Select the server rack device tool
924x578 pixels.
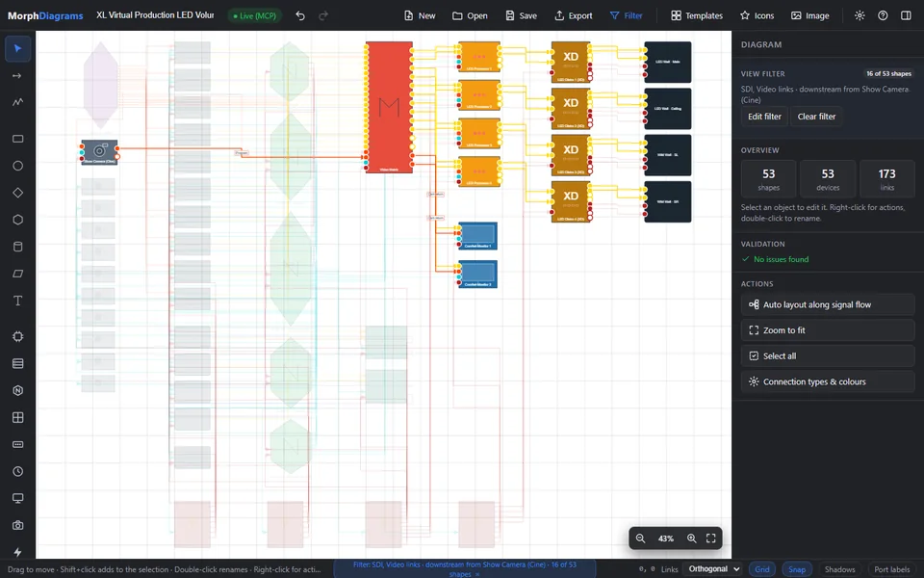click(x=17, y=363)
